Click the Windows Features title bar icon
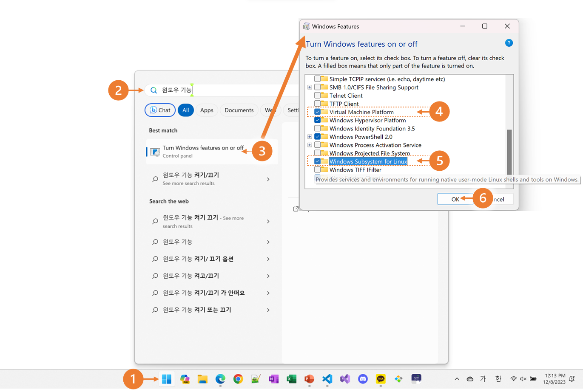583x392 pixels. (306, 26)
